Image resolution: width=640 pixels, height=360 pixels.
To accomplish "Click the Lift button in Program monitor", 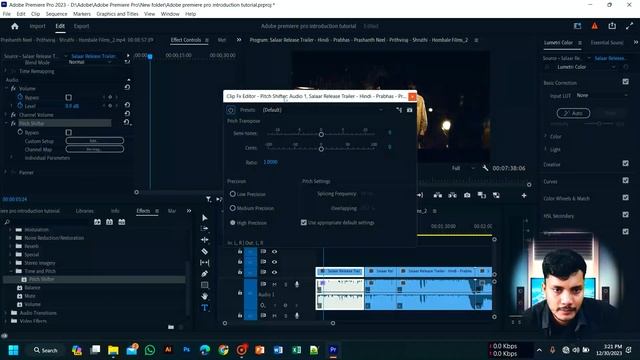I will pyautogui.click(x=438, y=196).
